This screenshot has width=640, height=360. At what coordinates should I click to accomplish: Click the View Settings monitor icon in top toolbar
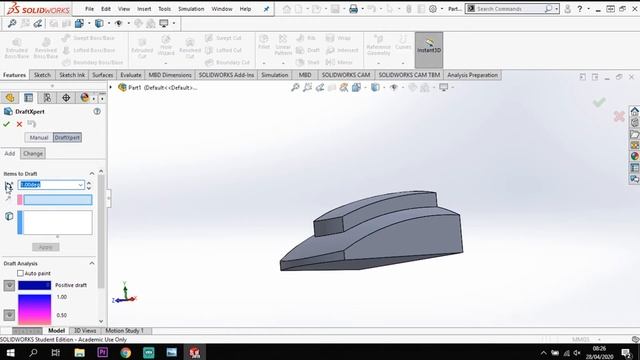(x=164, y=24)
